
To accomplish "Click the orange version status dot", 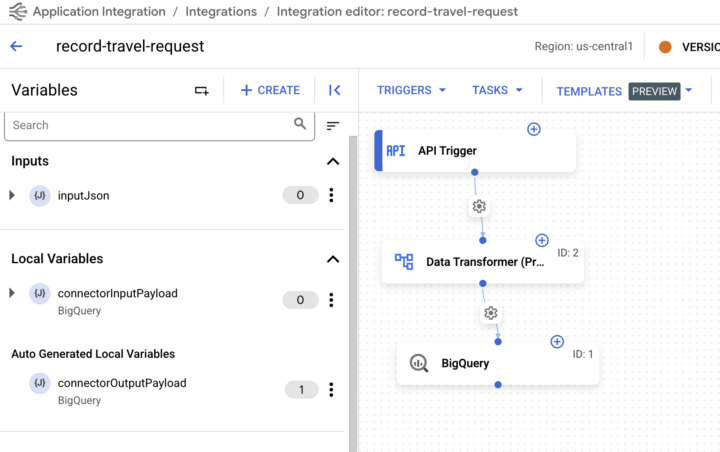I will 665,47.
